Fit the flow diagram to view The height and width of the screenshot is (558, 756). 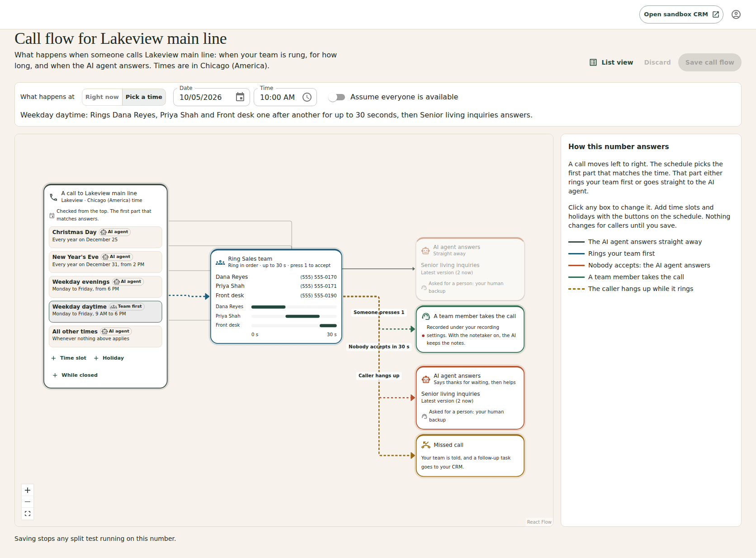click(28, 514)
